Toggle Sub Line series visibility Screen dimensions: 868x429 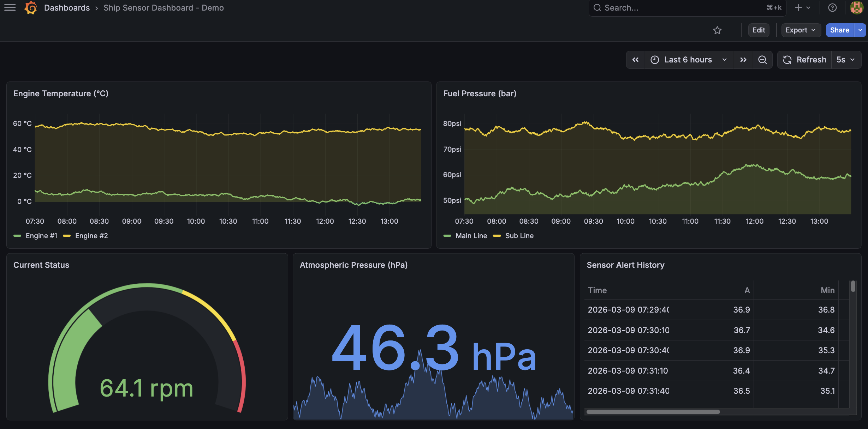[519, 236]
